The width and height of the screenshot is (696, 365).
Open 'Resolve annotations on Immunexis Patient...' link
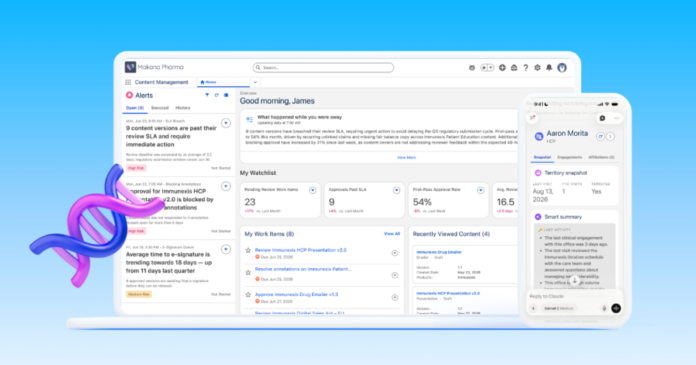303,269
